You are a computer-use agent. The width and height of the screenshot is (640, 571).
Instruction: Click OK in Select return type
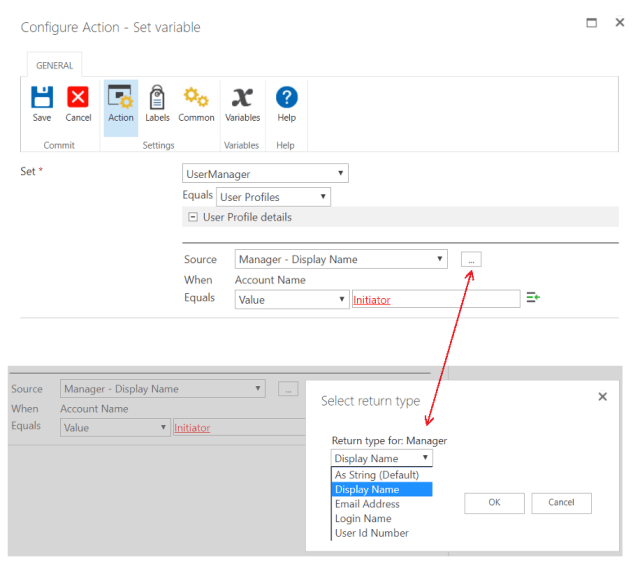(x=494, y=503)
